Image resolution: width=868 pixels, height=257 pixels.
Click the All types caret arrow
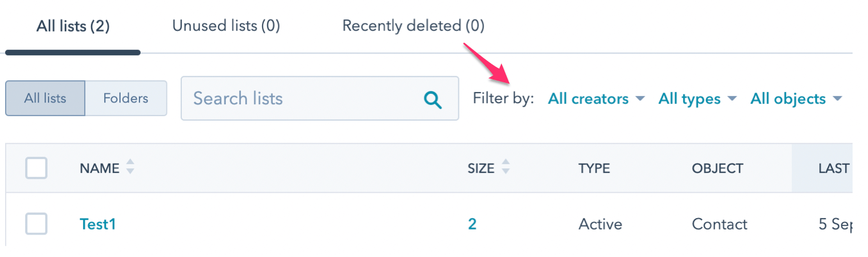(x=731, y=99)
